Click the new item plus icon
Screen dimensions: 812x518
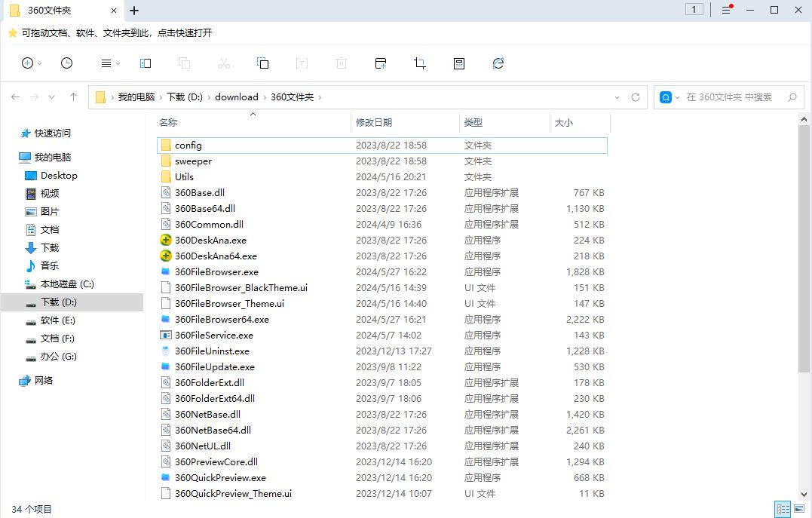[x=28, y=63]
